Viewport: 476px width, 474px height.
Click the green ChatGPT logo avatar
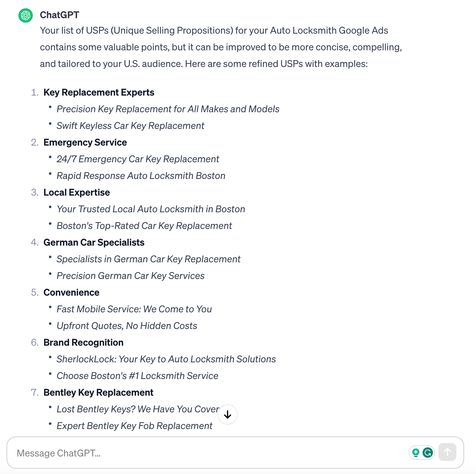coord(26,15)
